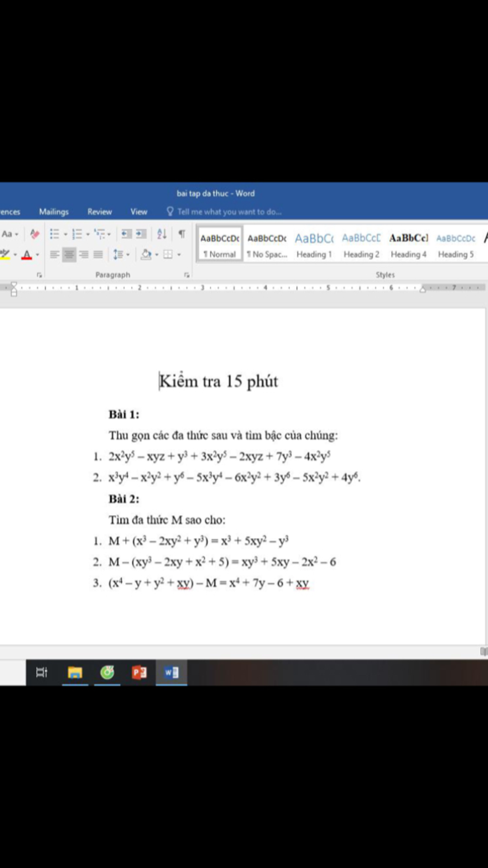Open the Cốc Cốc browser taskbar icon
Image resolution: width=488 pixels, height=868 pixels.
pyautogui.click(x=107, y=672)
